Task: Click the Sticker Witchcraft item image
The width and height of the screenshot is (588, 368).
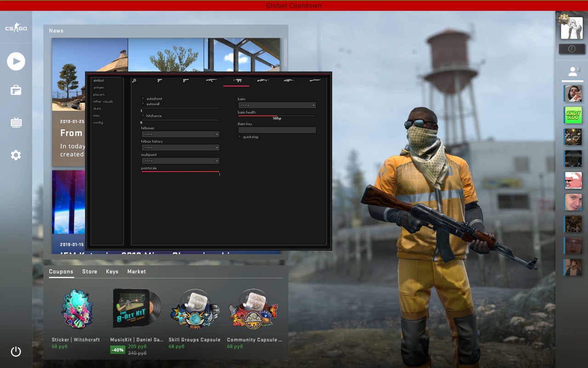Action: point(77,309)
